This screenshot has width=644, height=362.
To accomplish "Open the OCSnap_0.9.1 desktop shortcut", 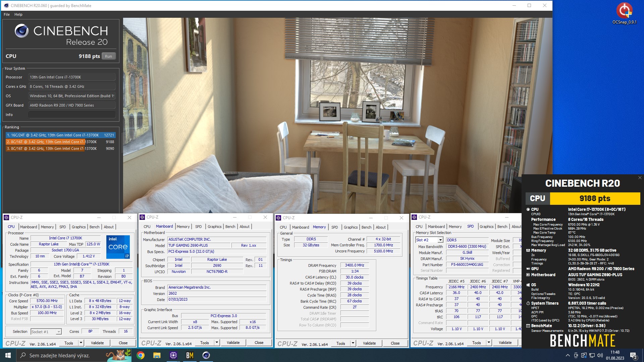I will (624, 13).
